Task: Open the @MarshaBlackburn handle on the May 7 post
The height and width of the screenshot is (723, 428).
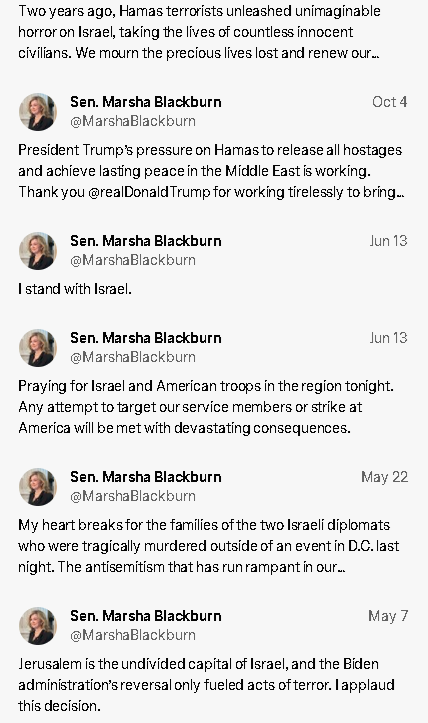Action: [133, 635]
